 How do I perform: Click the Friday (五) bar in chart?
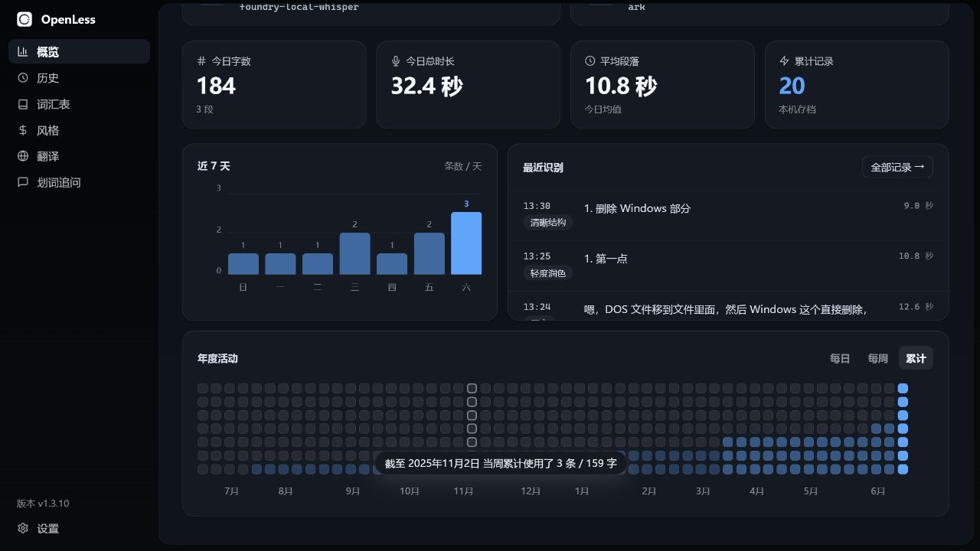(x=429, y=253)
